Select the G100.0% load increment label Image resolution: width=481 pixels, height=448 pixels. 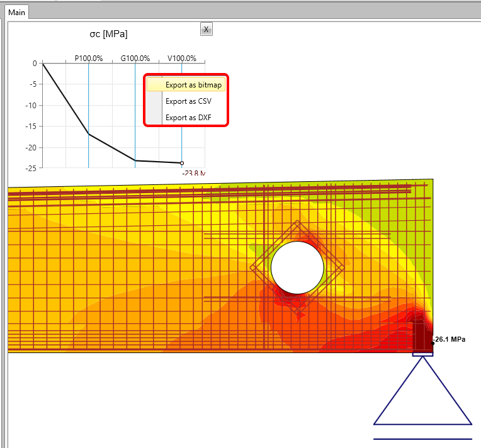pyautogui.click(x=135, y=58)
